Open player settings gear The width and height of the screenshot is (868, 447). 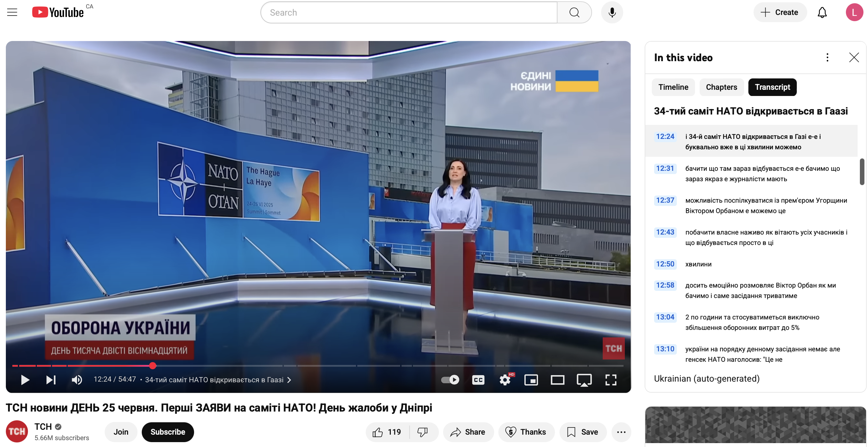coord(505,380)
